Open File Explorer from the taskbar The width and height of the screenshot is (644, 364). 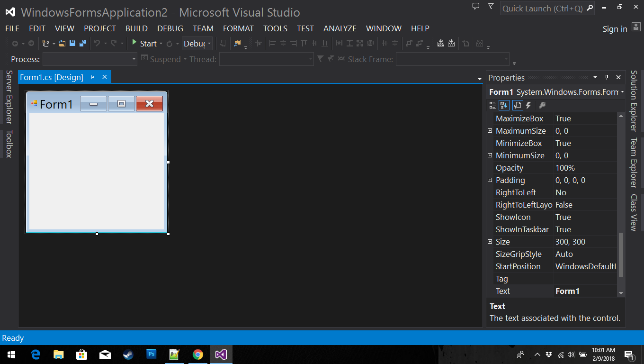[58, 354]
